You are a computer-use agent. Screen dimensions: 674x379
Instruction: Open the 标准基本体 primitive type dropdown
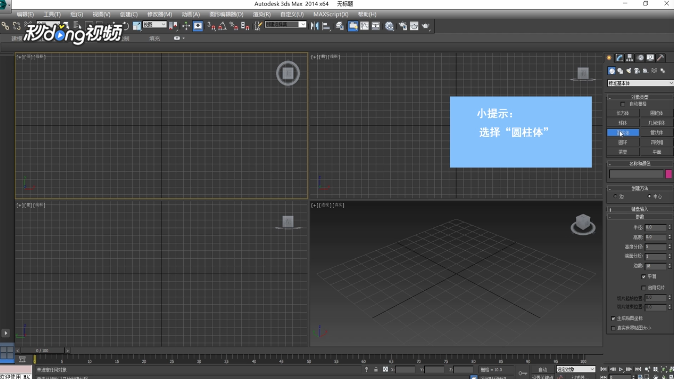640,83
